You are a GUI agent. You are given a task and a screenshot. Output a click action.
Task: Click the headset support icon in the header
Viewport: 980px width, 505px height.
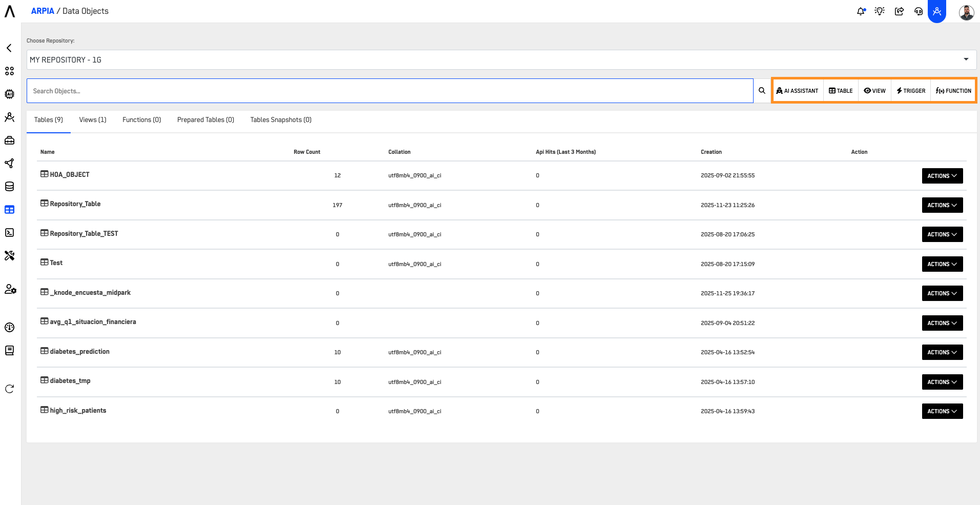click(918, 11)
